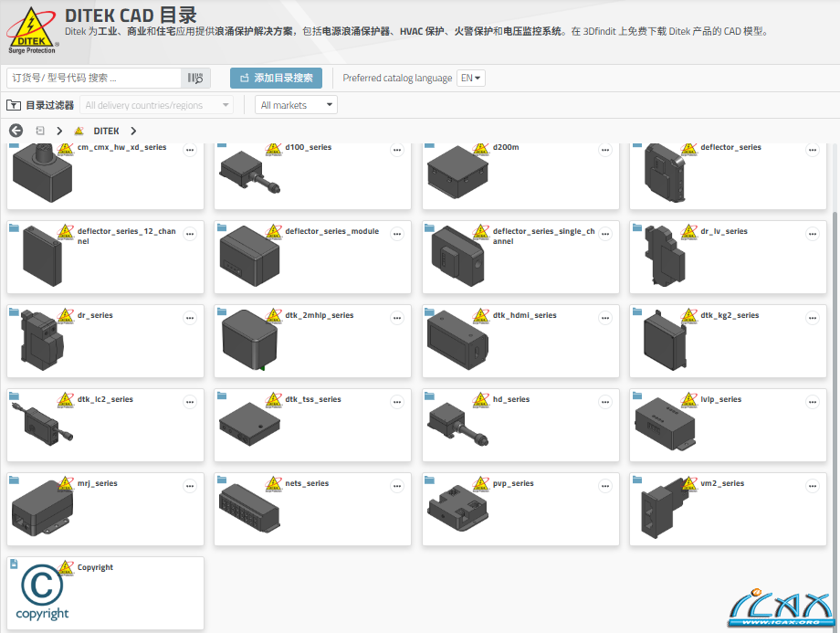Viewport: 840px width, 633px height.
Task: Select the d100_series label
Action: [x=308, y=147]
